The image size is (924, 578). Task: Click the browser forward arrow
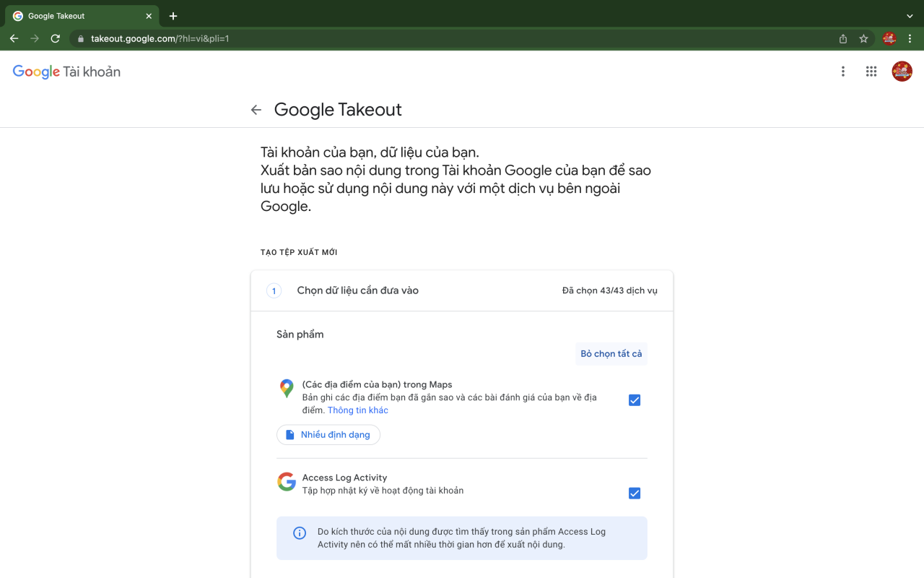click(x=35, y=38)
